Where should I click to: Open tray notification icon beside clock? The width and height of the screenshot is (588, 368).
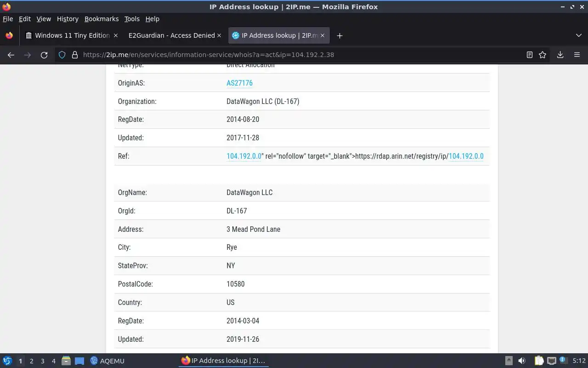click(563, 361)
